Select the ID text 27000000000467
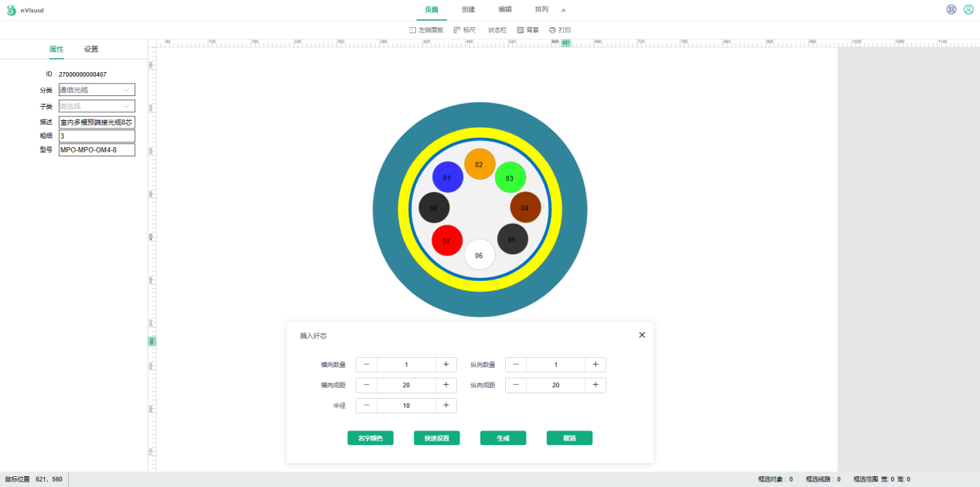 83,74
